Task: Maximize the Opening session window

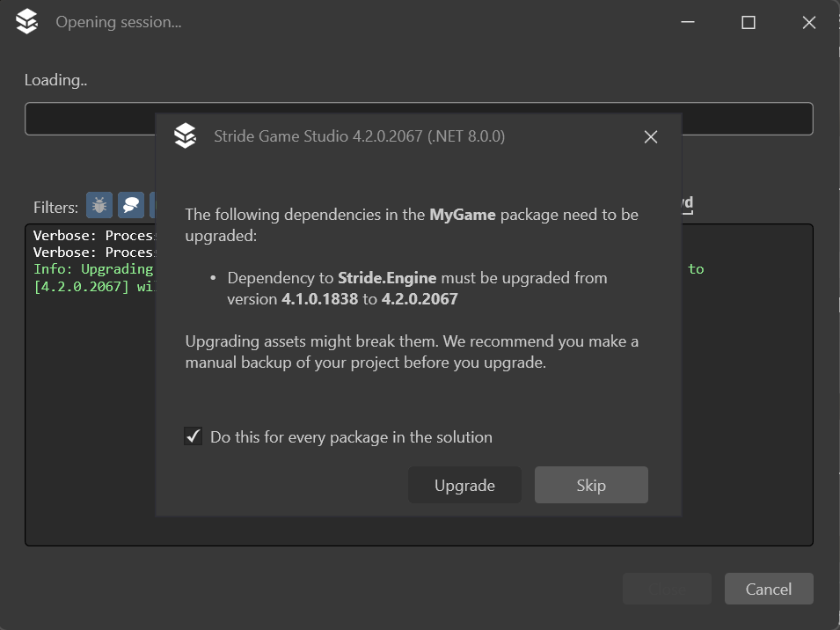Action: 748,22
